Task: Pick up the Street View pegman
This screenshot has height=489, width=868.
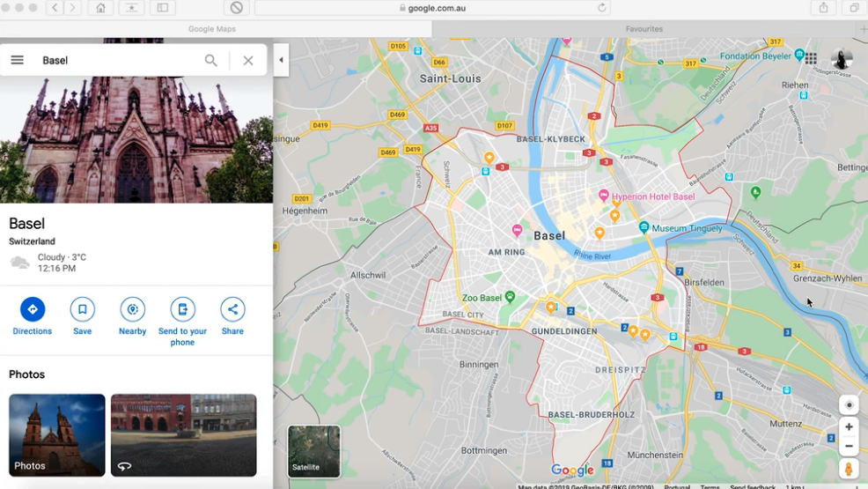Action: (x=849, y=469)
